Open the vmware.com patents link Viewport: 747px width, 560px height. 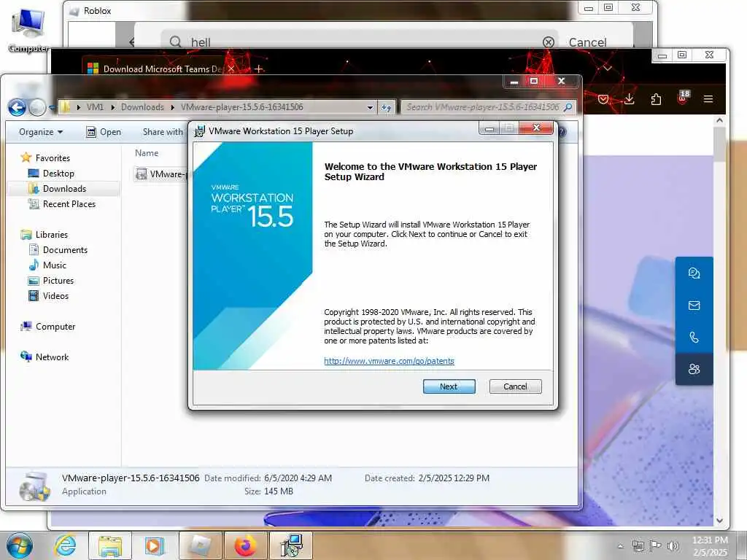(389, 361)
